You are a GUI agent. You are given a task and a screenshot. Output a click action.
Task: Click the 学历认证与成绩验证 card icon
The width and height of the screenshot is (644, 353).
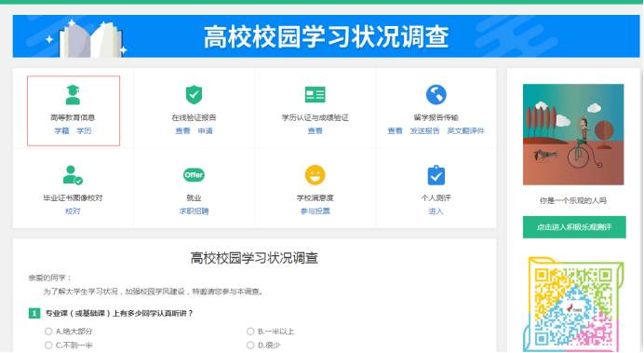tap(315, 95)
